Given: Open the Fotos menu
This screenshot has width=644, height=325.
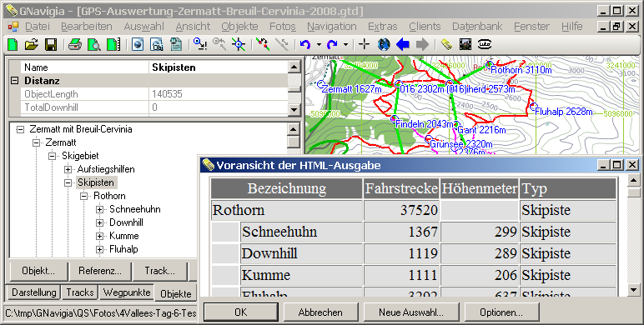Looking at the screenshot, I should click(x=283, y=27).
